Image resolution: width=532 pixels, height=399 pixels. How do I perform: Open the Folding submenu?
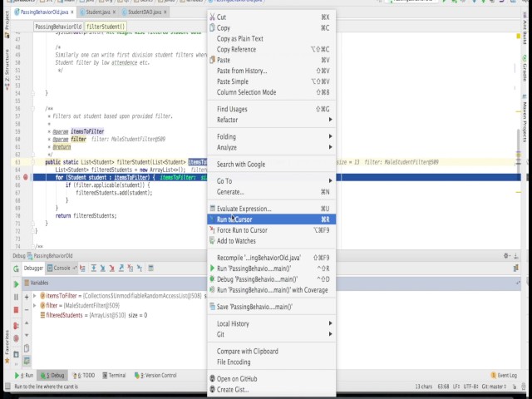(x=272, y=136)
